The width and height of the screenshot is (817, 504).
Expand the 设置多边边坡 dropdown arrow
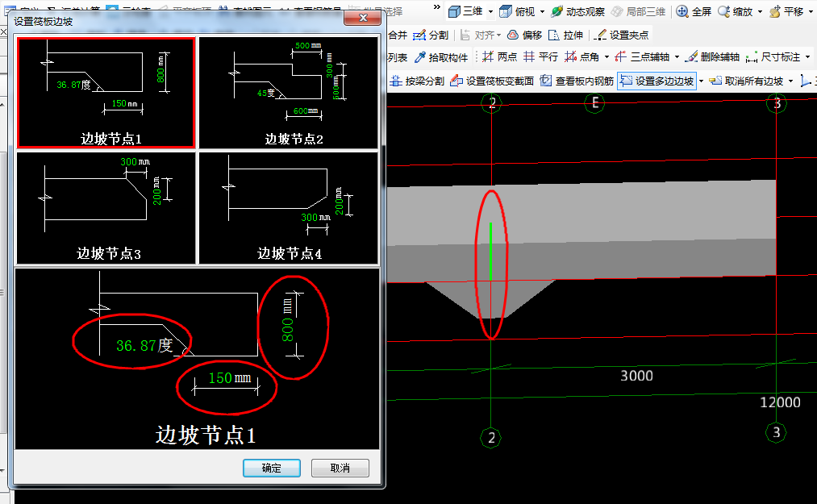click(702, 81)
